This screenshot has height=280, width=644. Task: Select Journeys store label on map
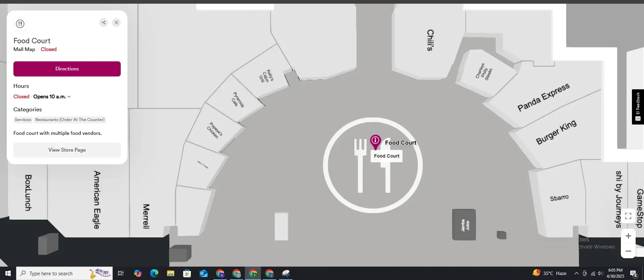619,199
